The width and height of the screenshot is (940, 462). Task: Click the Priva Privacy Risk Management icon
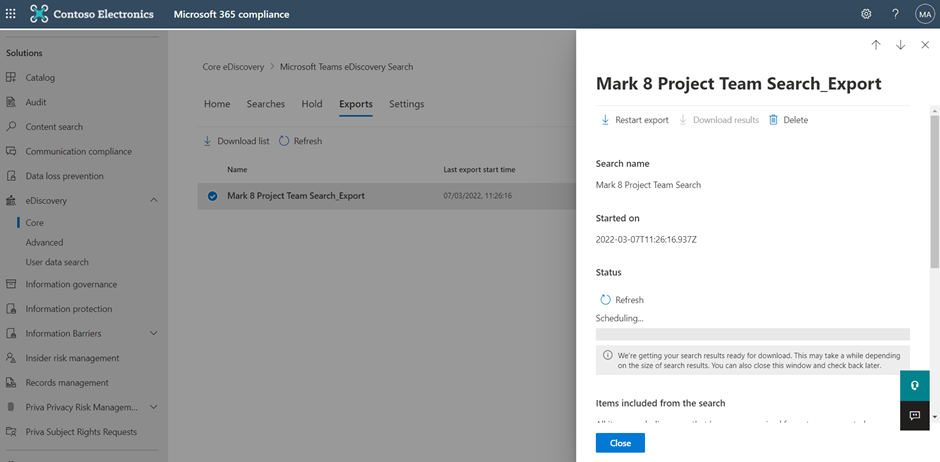point(11,407)
